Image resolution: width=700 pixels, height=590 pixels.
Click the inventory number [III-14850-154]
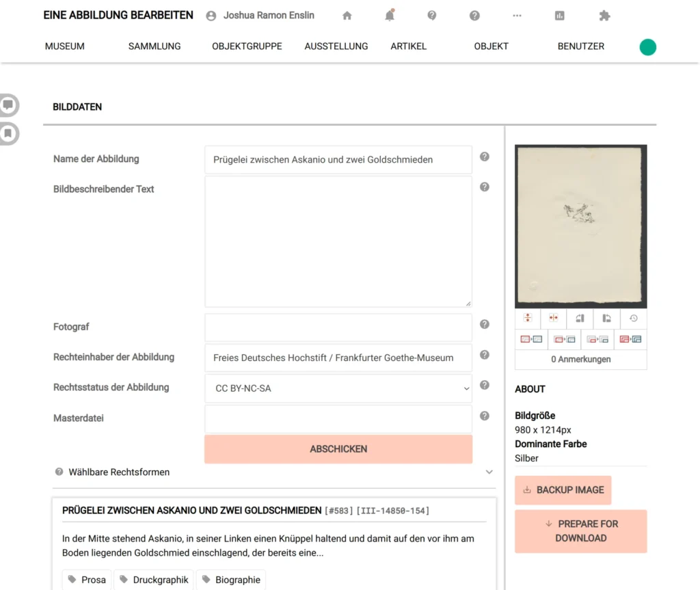pyautogui.click(x=393, y=511)
